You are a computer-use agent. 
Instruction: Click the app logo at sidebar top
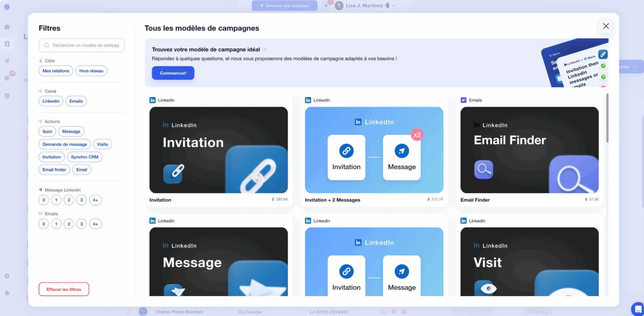7,7
